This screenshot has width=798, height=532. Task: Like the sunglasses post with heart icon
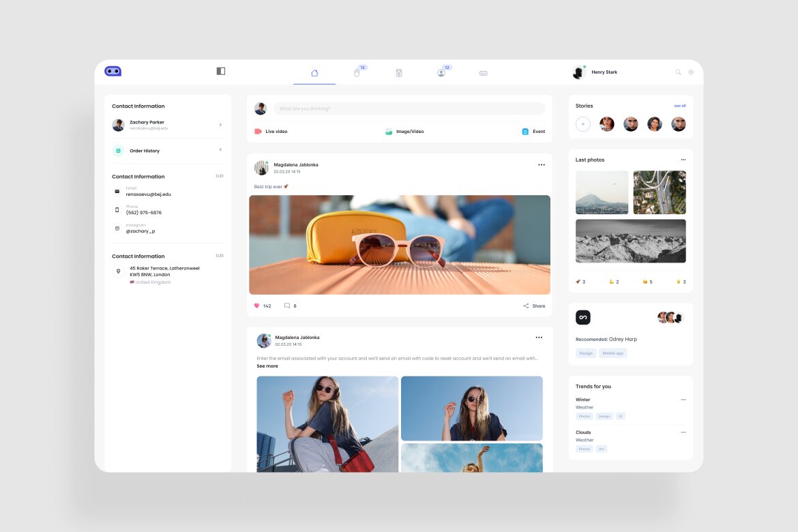257,306
